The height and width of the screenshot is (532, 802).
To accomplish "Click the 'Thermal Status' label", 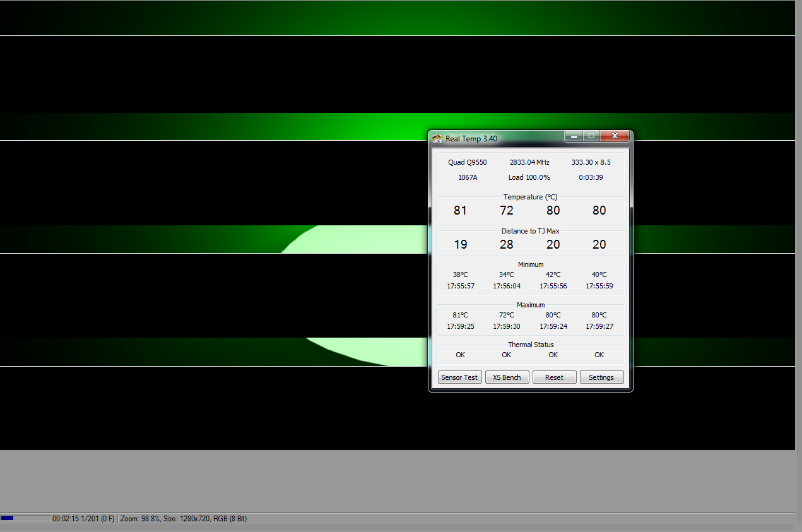I will [531, 345].
